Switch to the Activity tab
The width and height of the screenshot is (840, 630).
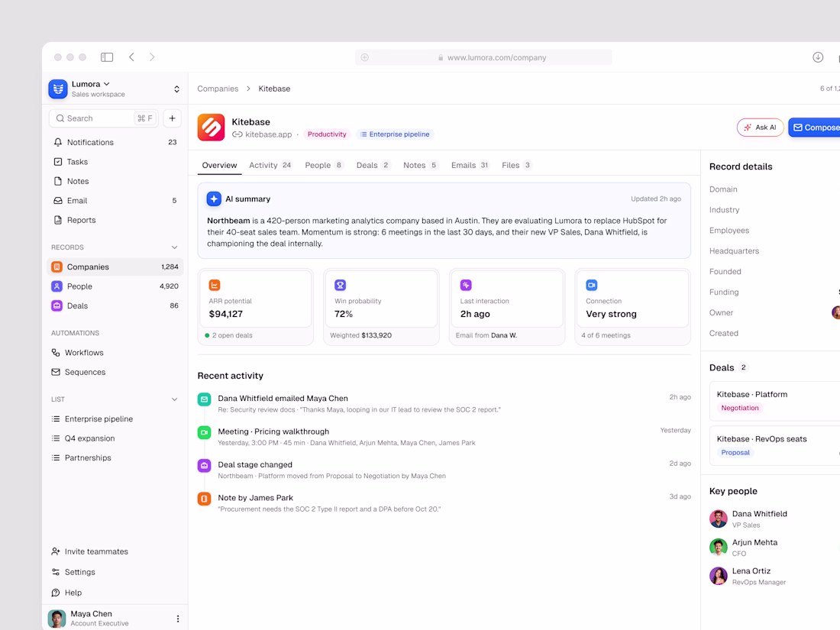pos(270,165)
